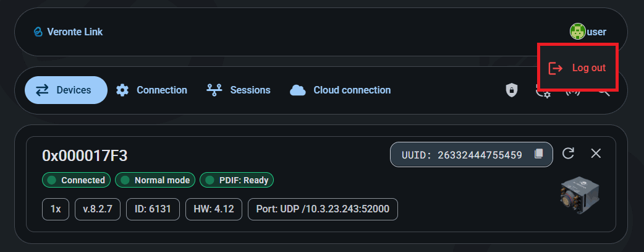The height and width of the screenshot is (252, 644).
Task: Click the Veronte Link logo icon
Action: pyautogui.click(x=38, y=32)
